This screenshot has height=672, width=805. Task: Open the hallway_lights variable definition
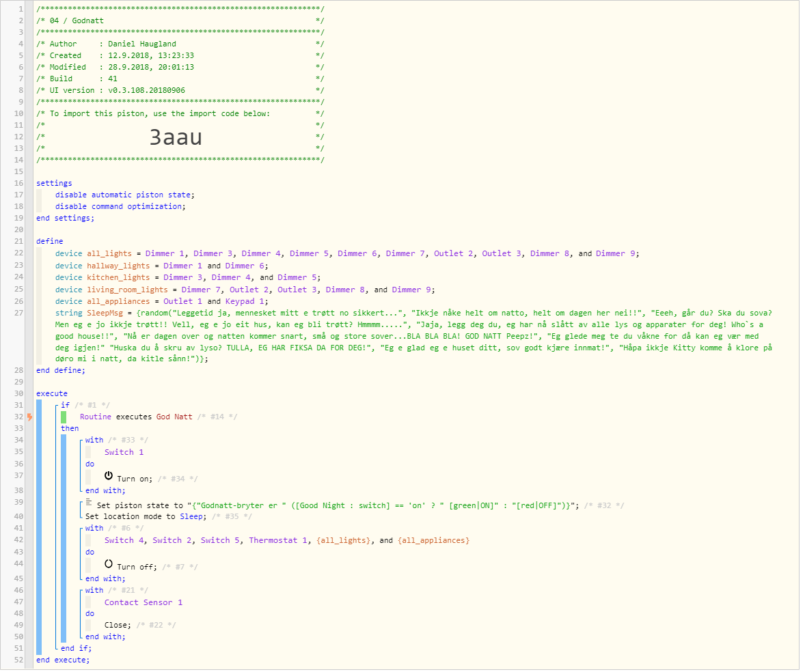click(x=118, y=267)
